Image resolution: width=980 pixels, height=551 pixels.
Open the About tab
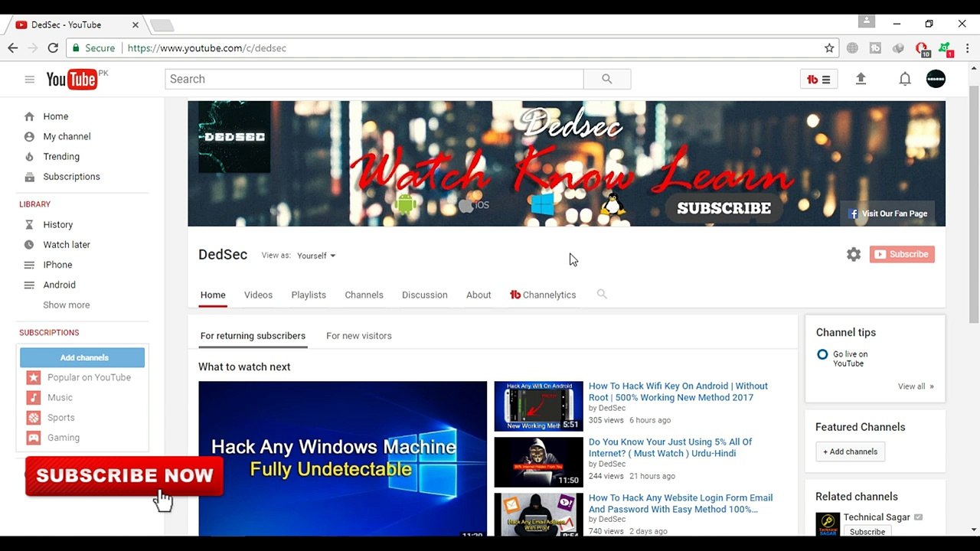click(479, 295)
